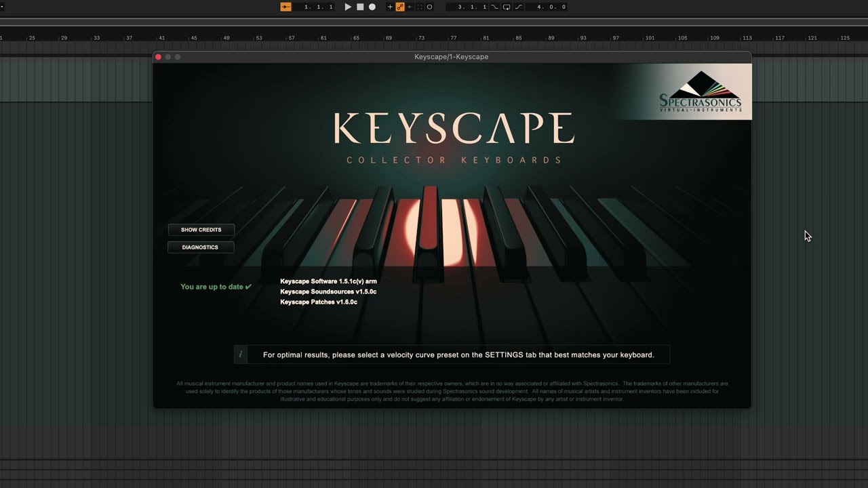Click the Keyscape/1-Keyscape title text
Screen dimensions: 868x488
(x=451, y=57)
